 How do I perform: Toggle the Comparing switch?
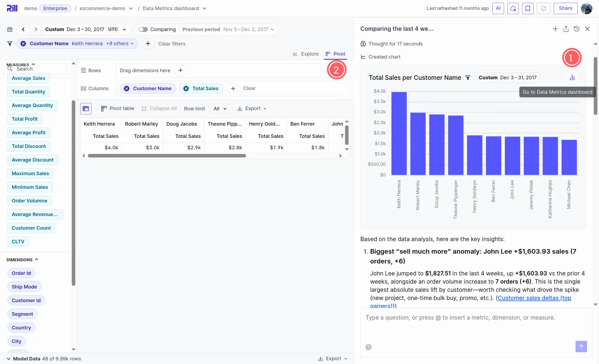point(143,29)
